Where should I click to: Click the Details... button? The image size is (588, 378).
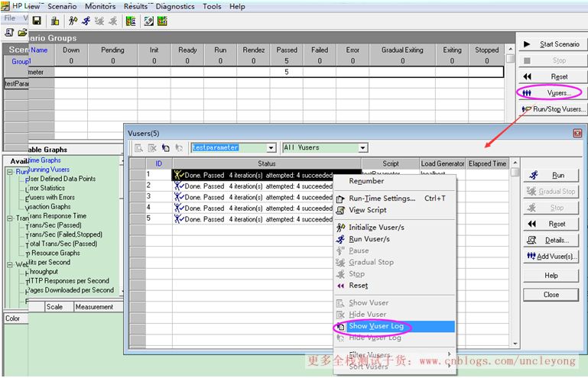tap(551, 240)
